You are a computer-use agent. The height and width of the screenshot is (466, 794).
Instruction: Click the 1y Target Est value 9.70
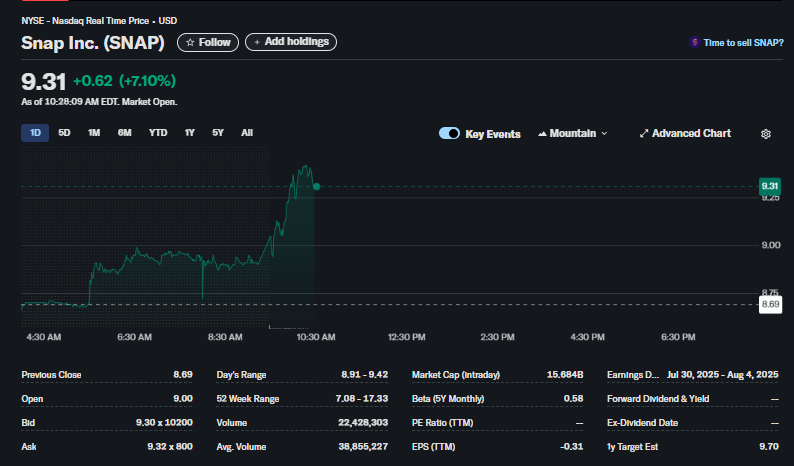click(769, 446)
